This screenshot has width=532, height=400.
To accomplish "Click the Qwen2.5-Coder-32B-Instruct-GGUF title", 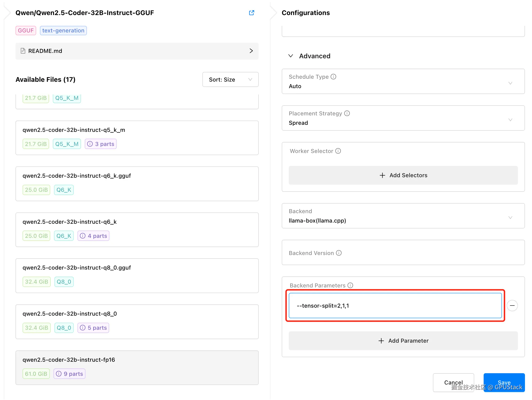I will (85, 13).
